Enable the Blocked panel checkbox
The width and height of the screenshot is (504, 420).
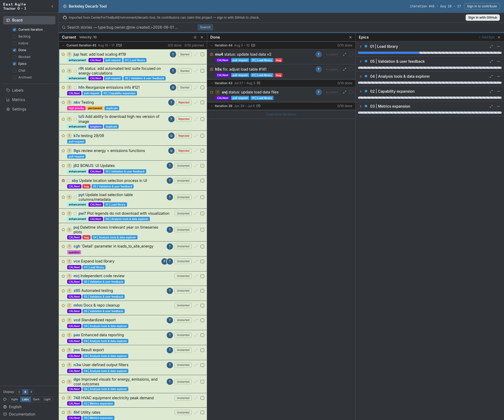click(14, 57)
